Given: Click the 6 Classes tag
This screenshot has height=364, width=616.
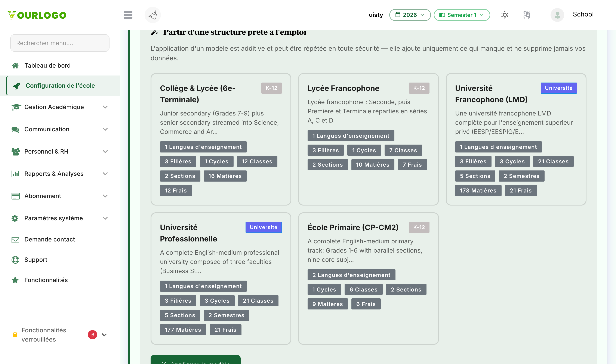Looking at the screenshot, I should pos(363,289).
